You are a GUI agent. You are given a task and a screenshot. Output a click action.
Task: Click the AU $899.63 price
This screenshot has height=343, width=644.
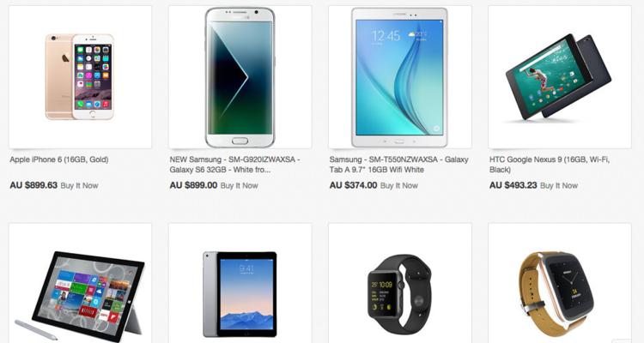[33, 185]
